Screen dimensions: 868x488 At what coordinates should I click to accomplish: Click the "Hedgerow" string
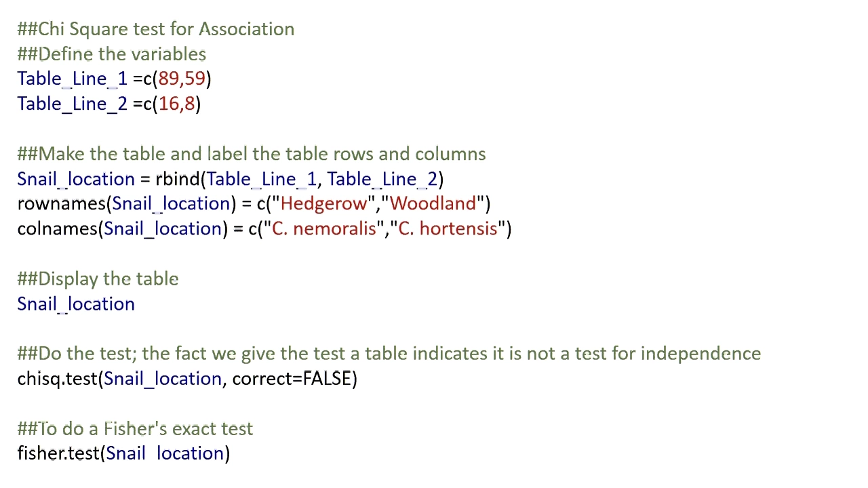323,203
